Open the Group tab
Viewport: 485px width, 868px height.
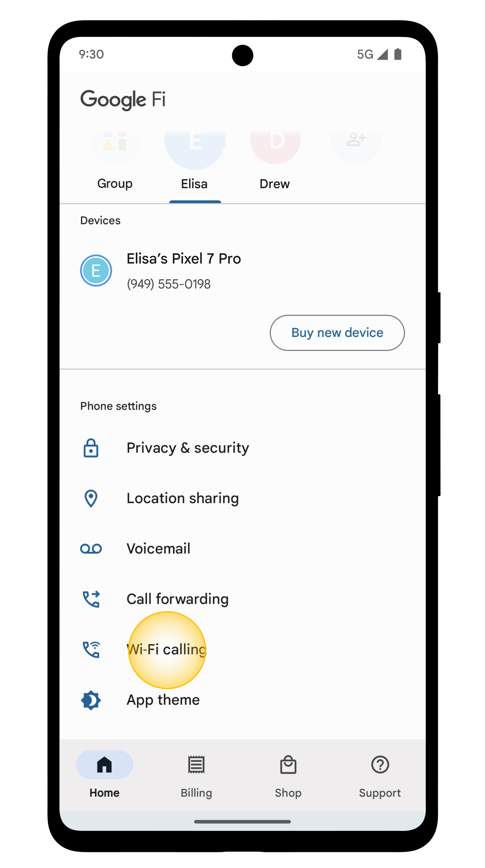[x=115, y=184]
